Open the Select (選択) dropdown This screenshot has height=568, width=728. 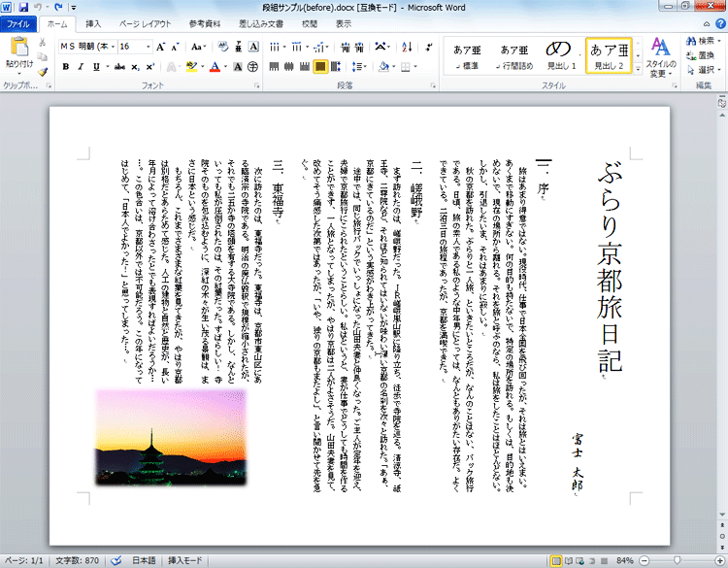pyautogui.click(x=704, y=70)
